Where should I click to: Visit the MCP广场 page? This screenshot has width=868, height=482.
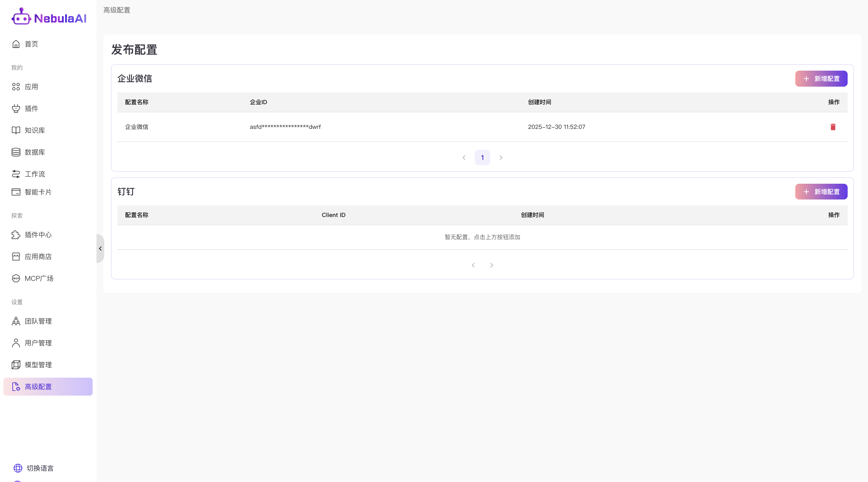[39, 278]
